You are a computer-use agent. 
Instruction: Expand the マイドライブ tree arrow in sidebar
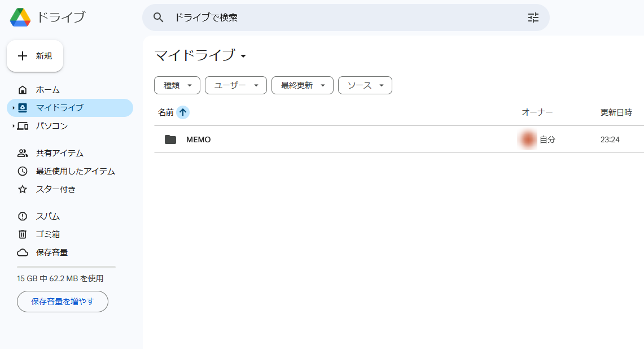click(13, 108)
